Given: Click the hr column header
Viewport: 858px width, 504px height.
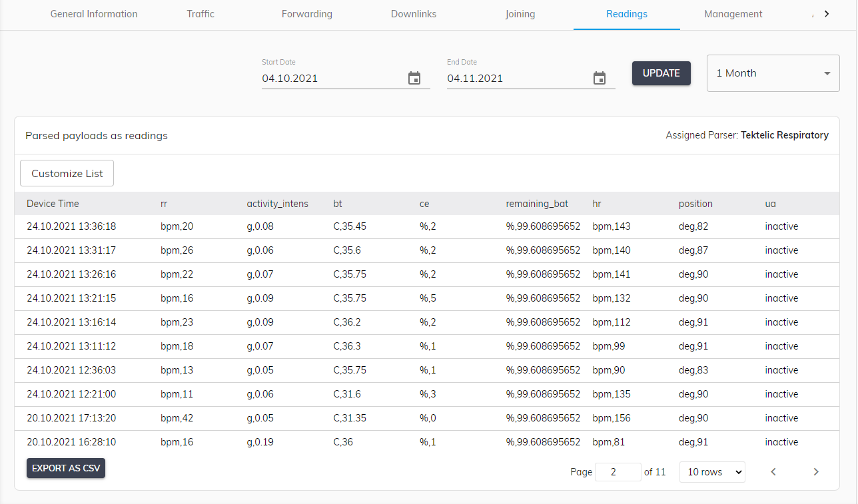Looking at the screenshot, I should (596, 204).
